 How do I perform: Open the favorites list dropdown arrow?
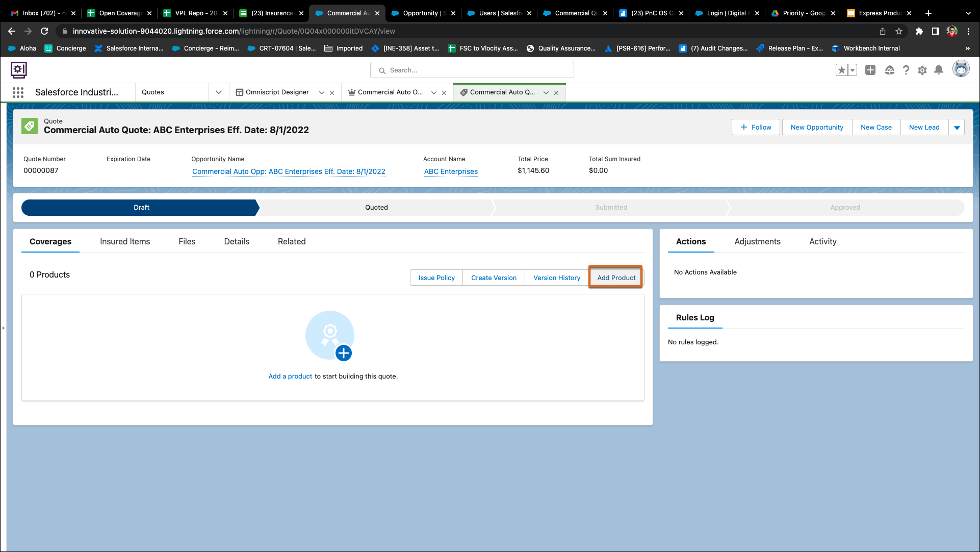(x=852, y=70)
